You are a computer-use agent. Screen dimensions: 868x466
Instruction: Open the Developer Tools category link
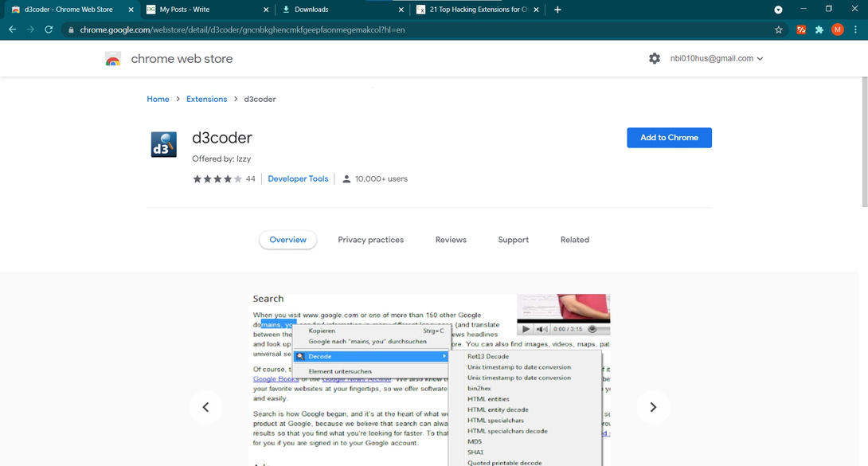point(298,178)
